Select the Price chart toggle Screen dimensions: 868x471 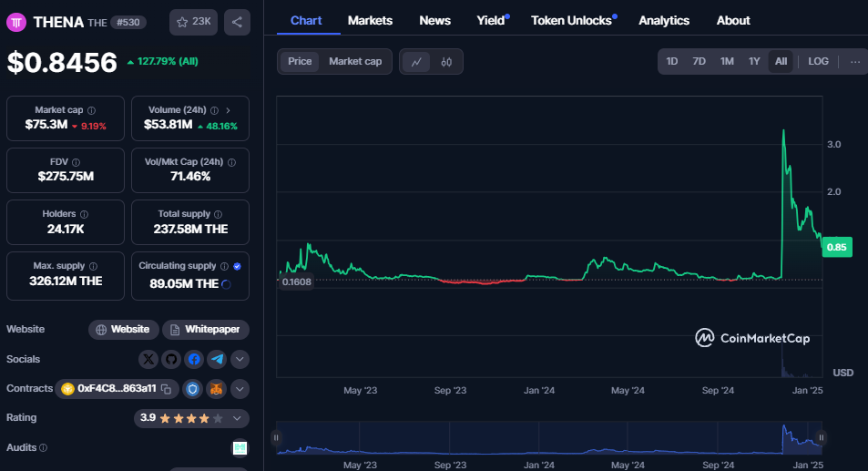pyautogui.click(x=300, y=61)
